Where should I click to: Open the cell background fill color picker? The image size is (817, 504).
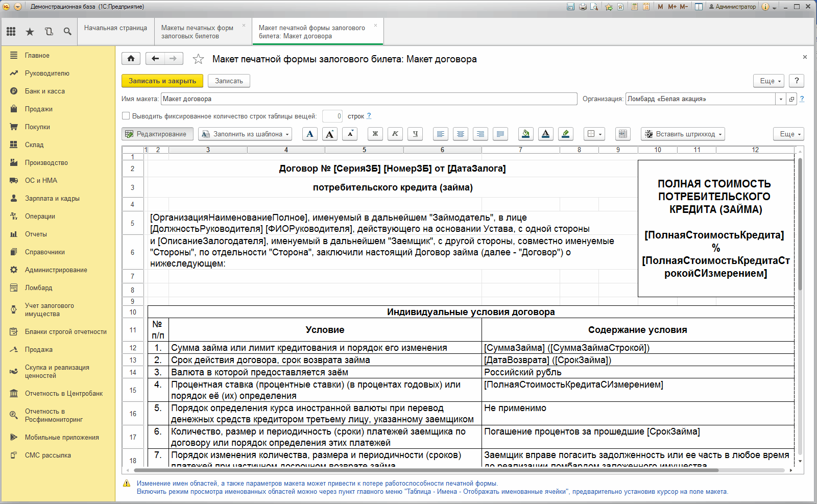[x=525, y=134]
